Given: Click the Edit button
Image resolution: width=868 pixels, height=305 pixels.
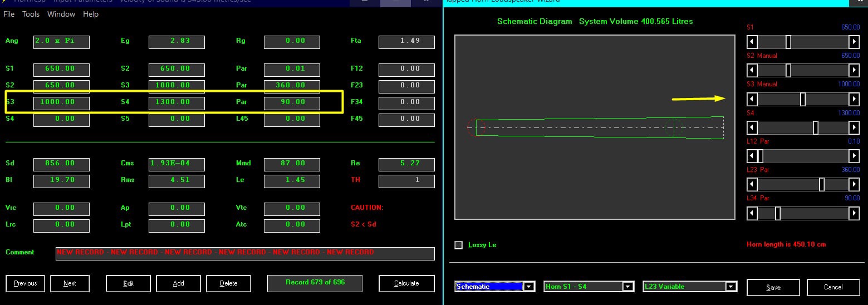Looking at the screenshot, I should [x=129, y=283].
